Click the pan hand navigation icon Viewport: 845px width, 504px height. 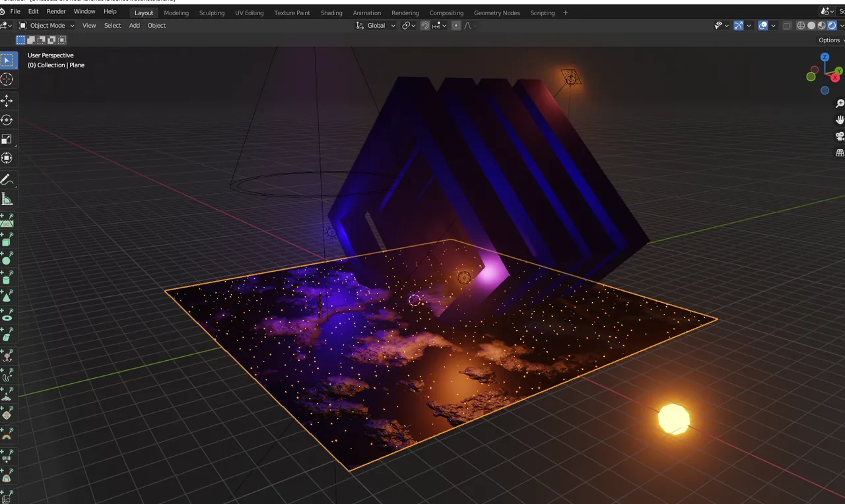click(x=840, y=120)
